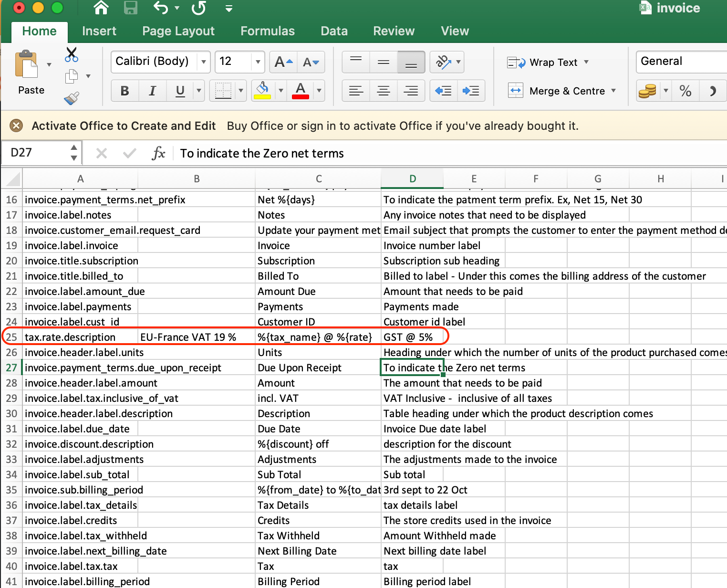This screenshot has width=727, height=588.
Task: Open the font size dropdown
Action: pyautogui.click(x=257, y=62)
